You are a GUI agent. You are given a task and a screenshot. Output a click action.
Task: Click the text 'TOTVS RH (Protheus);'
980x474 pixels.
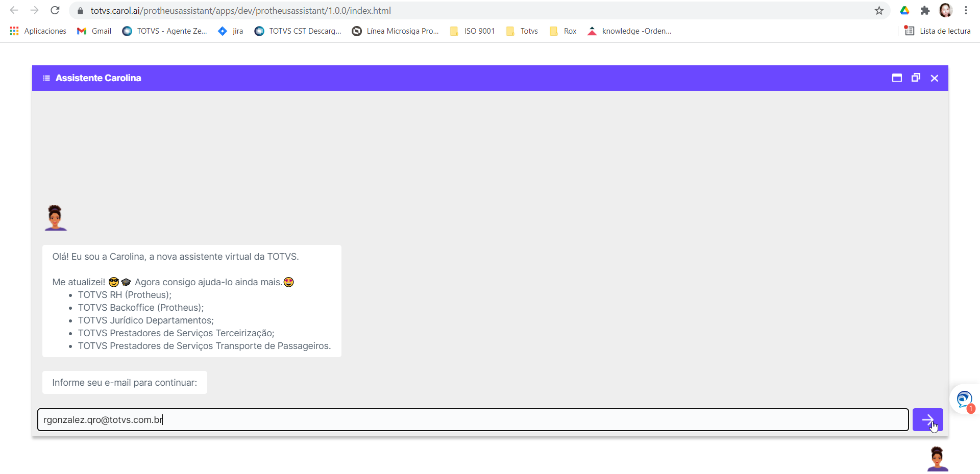pyautogui.click(x=125, y=295)
